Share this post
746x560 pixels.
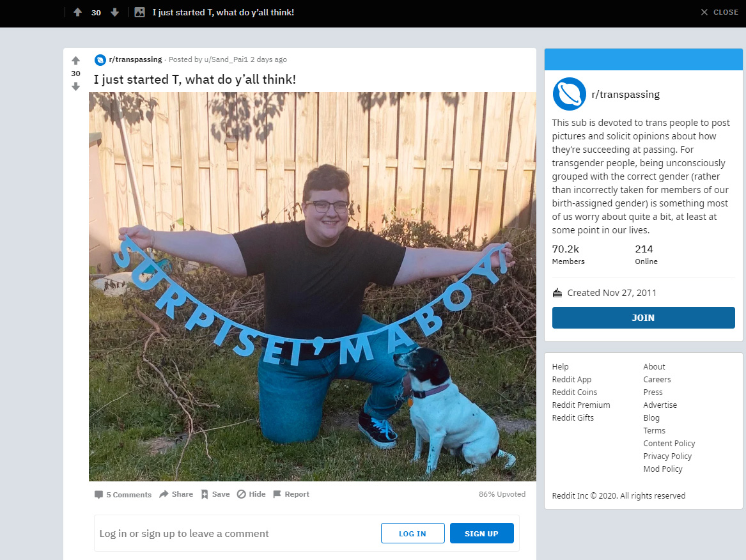[x=176, y=494]
